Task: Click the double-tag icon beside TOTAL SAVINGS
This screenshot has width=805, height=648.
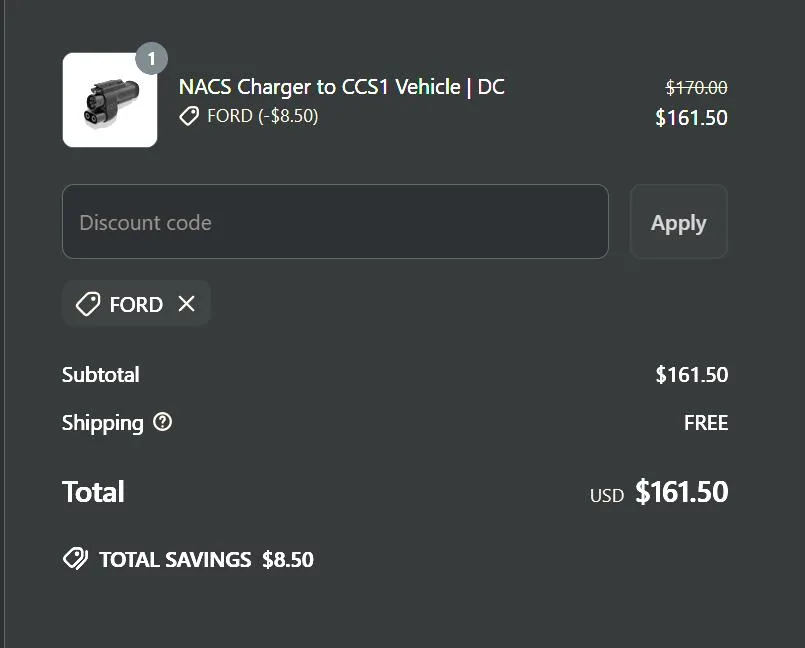Action: (75, 559)
